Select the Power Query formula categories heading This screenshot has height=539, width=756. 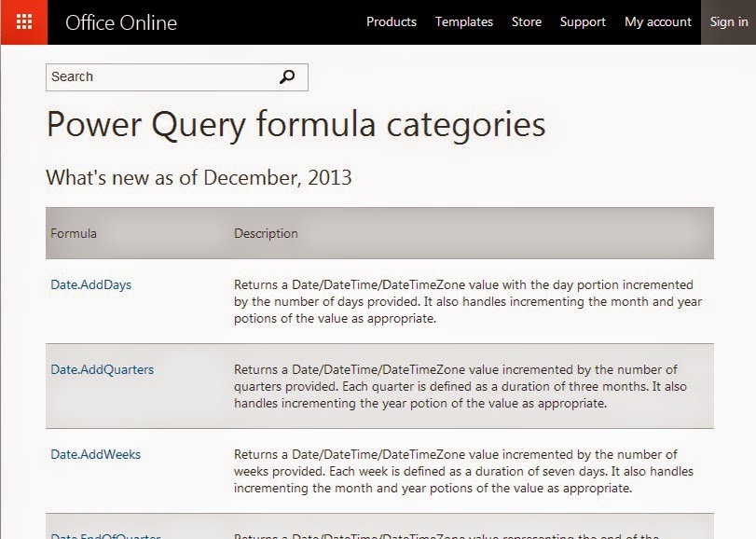pyautogui.click(x=296, y=125)
